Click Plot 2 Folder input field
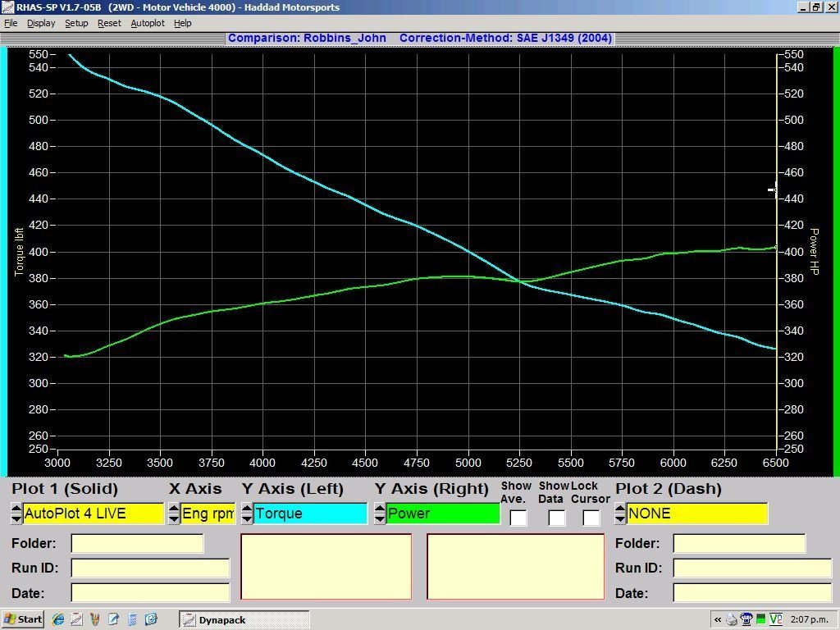Viewport: 840px width, 630px height. (x=739, y=543)
